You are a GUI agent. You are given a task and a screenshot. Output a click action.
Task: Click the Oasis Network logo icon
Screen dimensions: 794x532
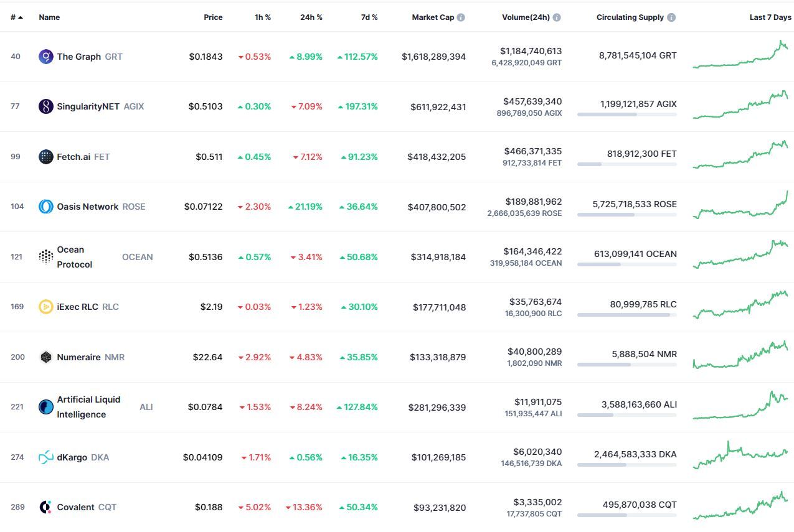[46, 207]
